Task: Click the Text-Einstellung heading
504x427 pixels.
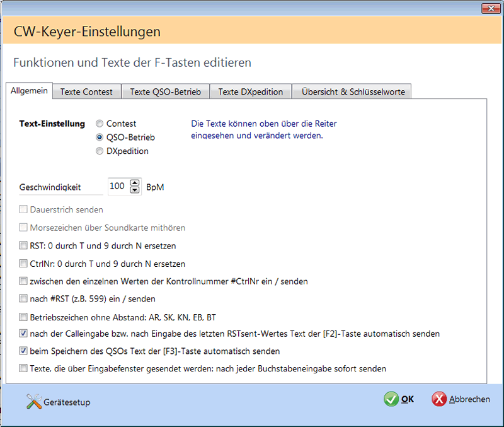Action: point(52,124)
